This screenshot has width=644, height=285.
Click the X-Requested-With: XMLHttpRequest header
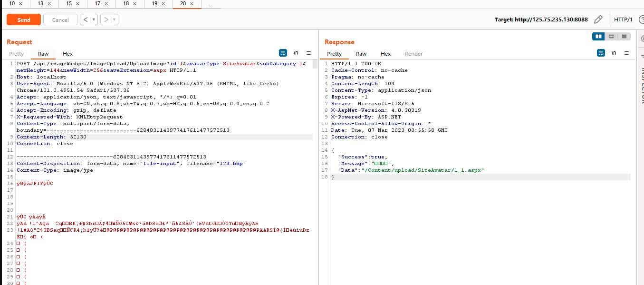69,117
